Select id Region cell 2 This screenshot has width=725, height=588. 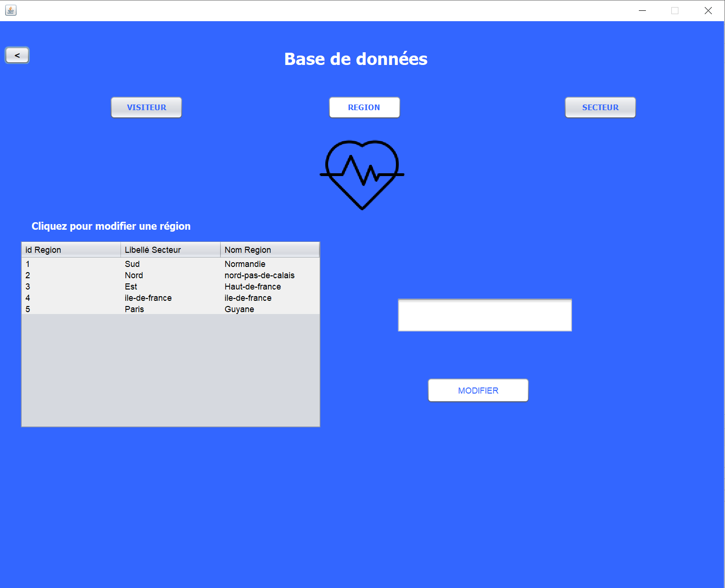tap(71, 275)
